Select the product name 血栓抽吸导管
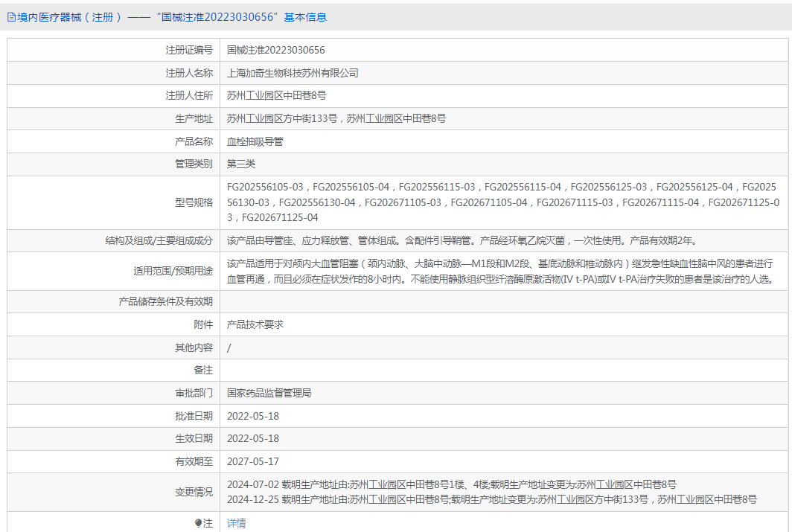This screenshot has height=532, width=792. pos(255,141)
